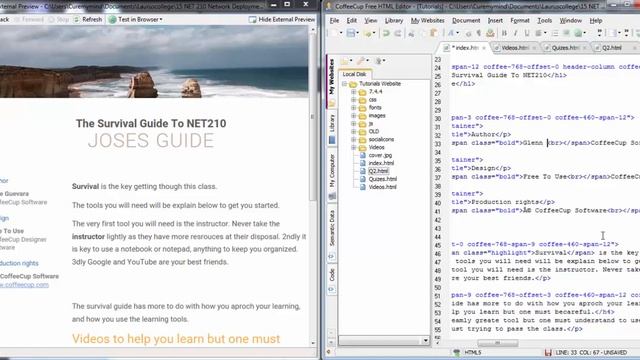Click the paragraph mark icon

[x=479, y=33]
